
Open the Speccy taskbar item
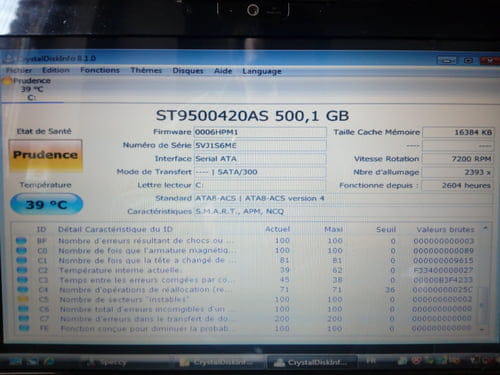[107, 362]
